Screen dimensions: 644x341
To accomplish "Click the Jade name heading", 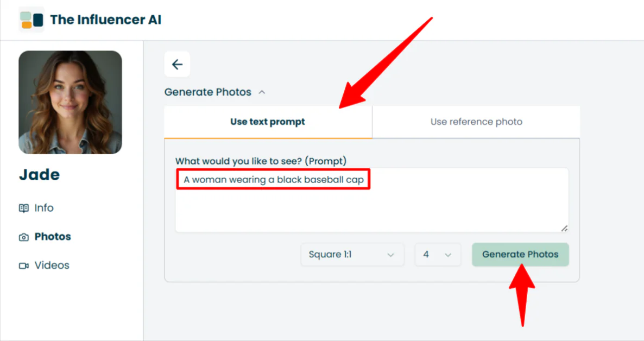I will (40, 175).
